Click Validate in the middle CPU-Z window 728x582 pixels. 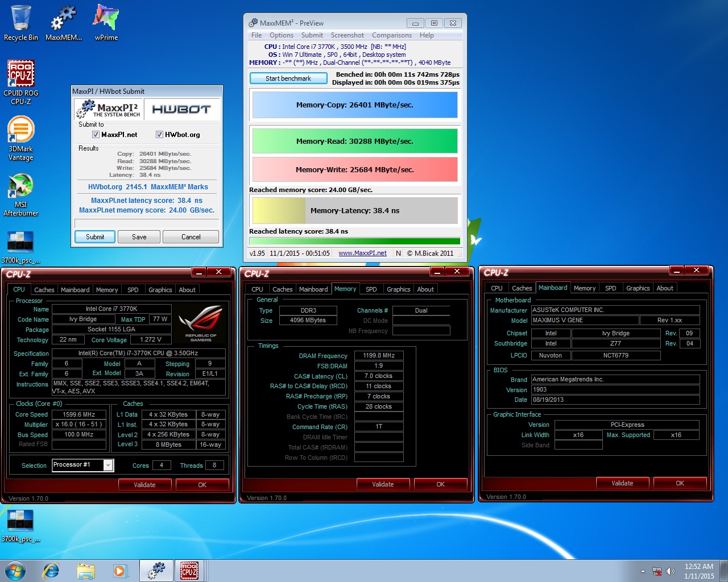pyautogui.click(x=383, y=484)
